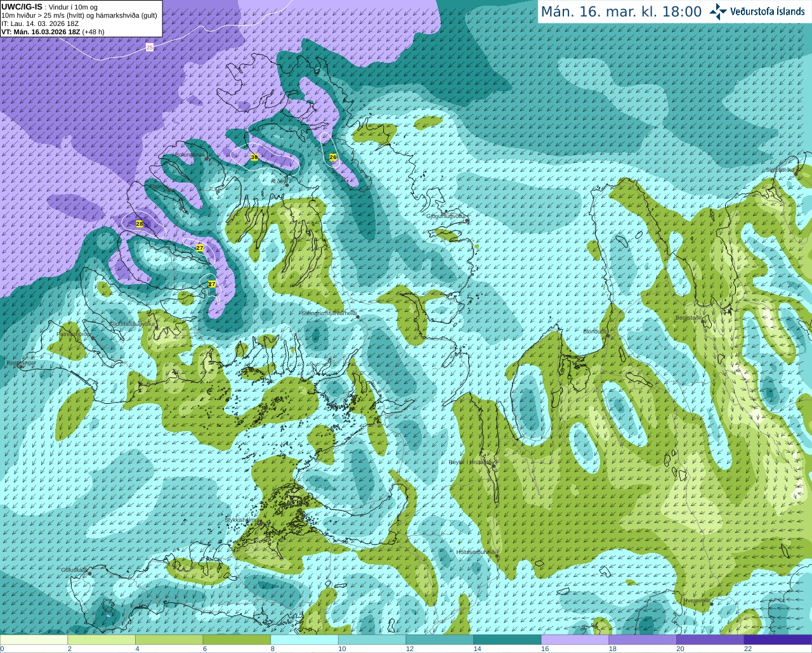
Task: Select the 4–6 m/s legend swatch
Action: click(x=169, y=640)
